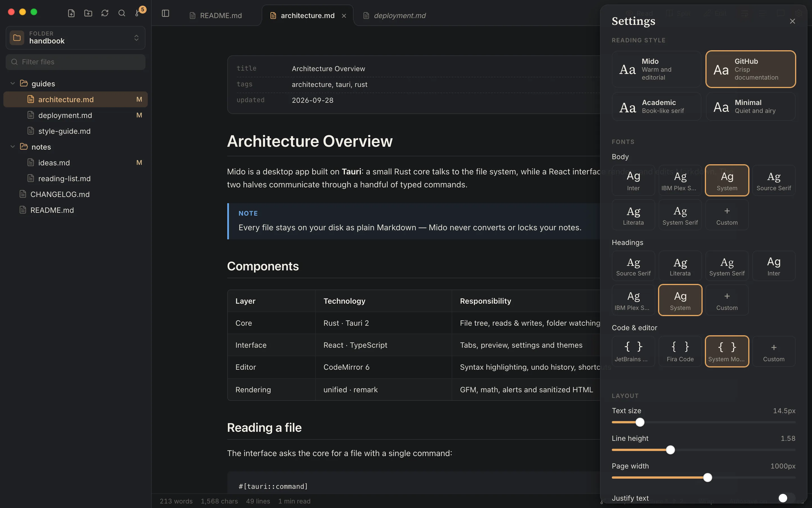This screenshot has height=508, width=812.
Task: Close the Settings panel
Action: [x=793, y=21]
